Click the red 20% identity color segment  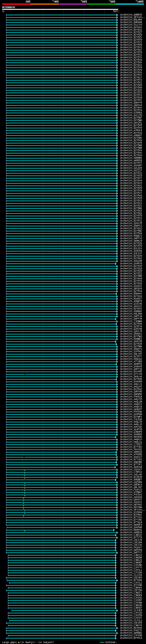pyautogui.click(x=16, y=4)
